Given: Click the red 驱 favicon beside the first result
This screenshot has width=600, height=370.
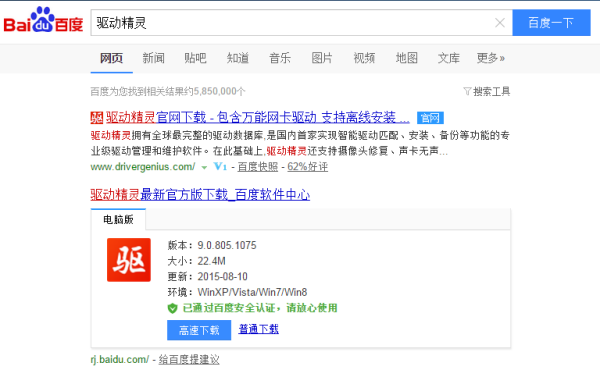Looking at the screenshot, I should point(97,117).
